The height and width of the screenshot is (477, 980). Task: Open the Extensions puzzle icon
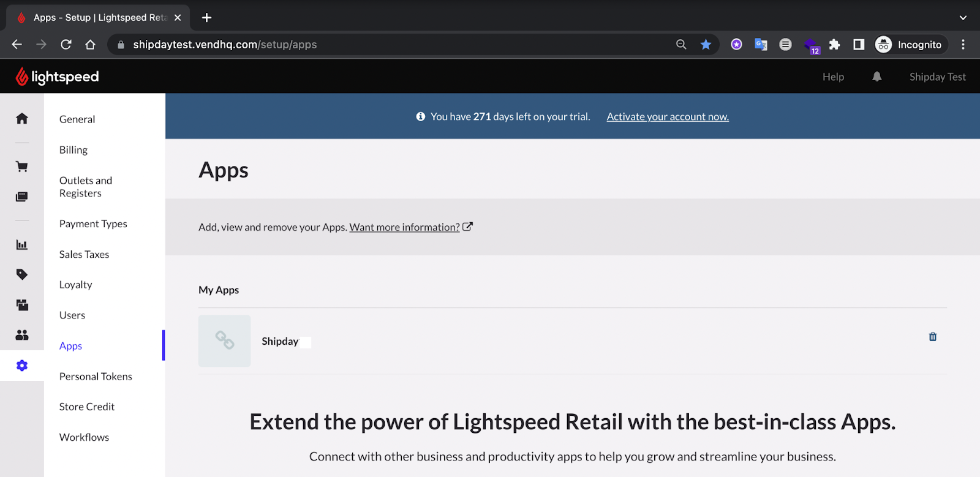[834, 44]
